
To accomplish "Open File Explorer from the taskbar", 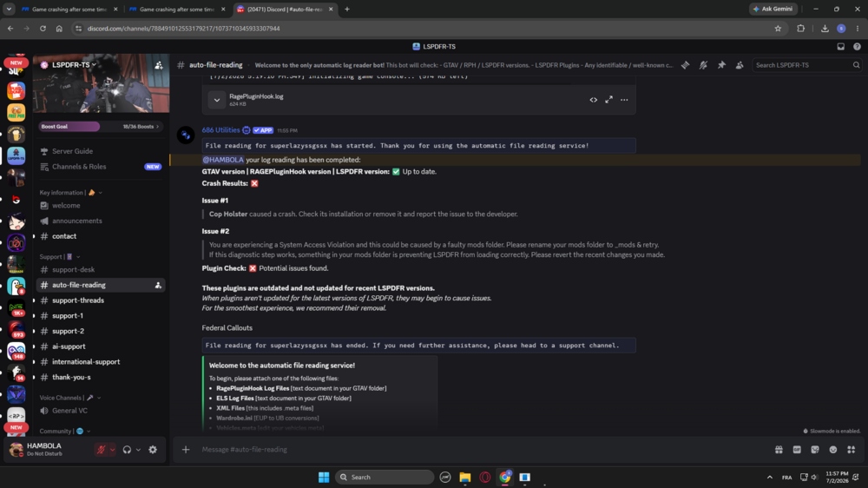I will [465, 477].
